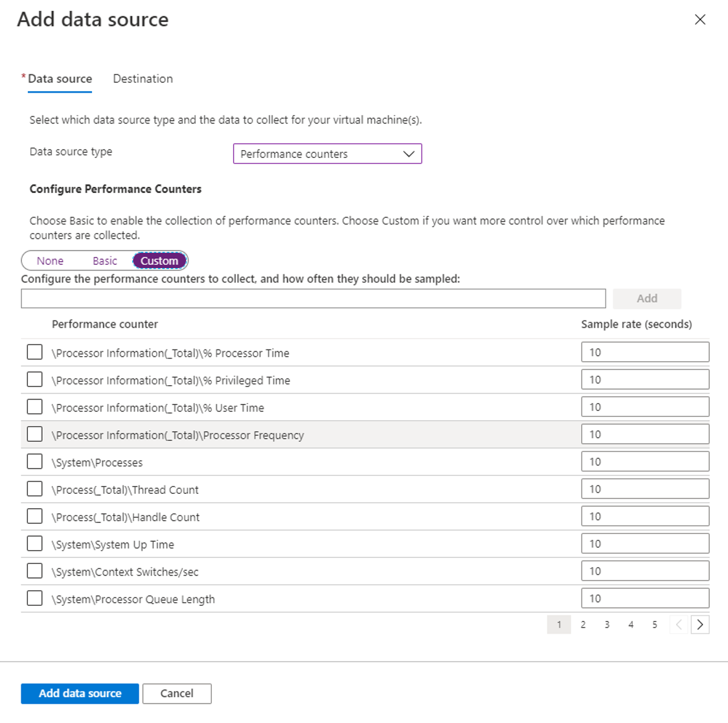Jump to page 3 of counters
Viewport: 728px width, 723px height.
(x=607, y=625)
